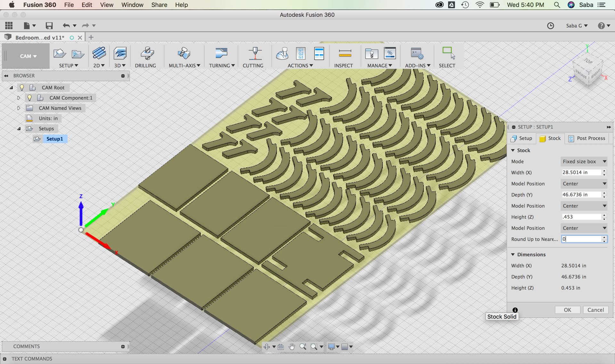Viewport: 615px width, 364px height.
Task: Open the Turning operations icon
Action: pos(221,53)
